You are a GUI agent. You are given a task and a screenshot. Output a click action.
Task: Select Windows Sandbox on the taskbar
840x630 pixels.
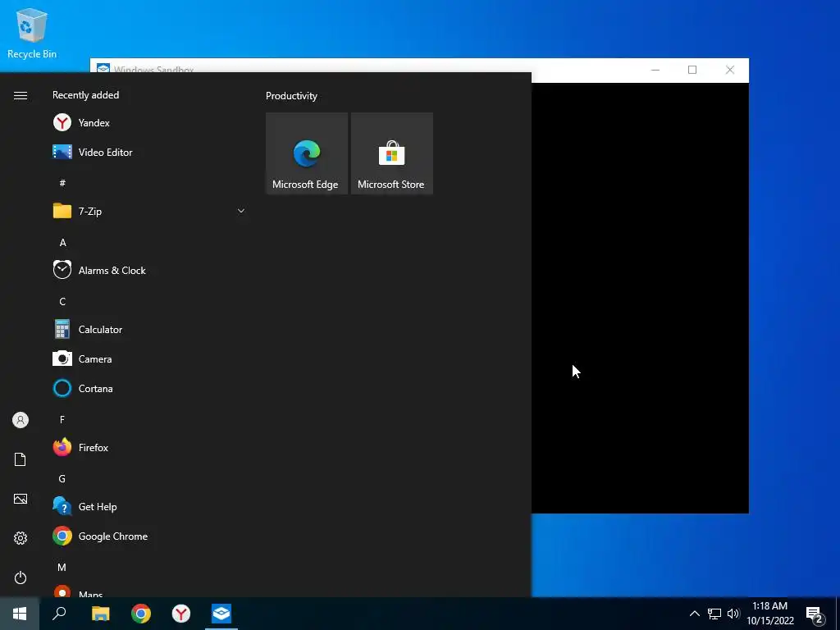[x=221, y=614]
